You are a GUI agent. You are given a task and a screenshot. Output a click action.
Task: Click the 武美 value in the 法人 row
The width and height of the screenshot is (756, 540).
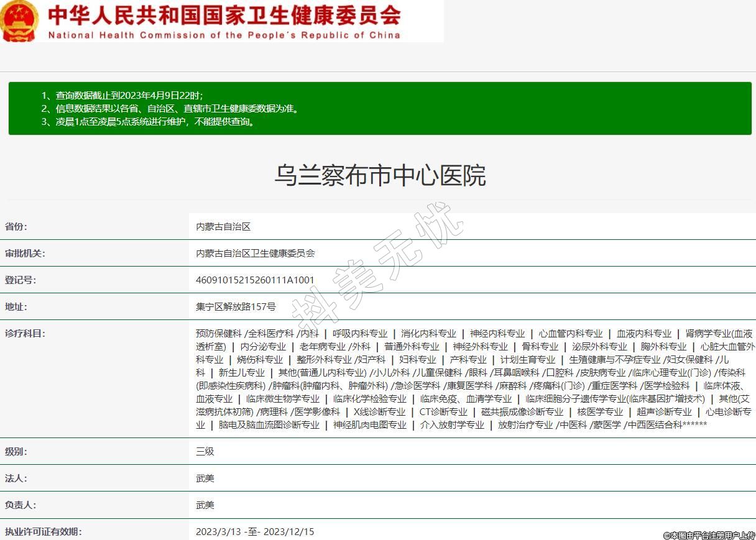tap(205, 478)
